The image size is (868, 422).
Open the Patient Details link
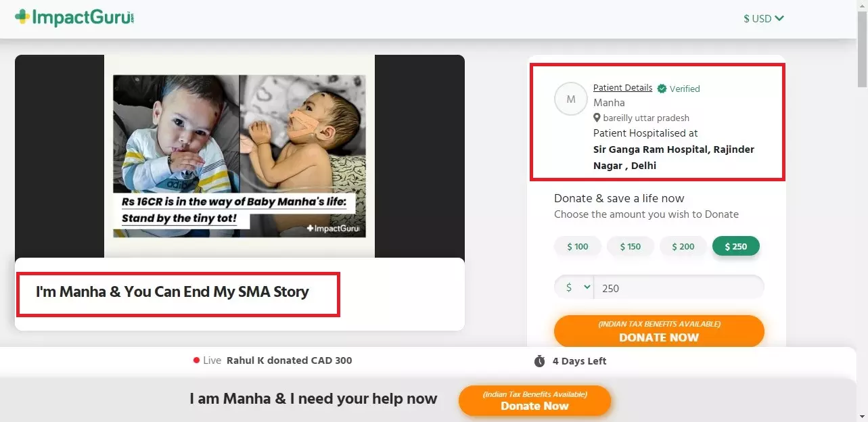pos(622,88)
